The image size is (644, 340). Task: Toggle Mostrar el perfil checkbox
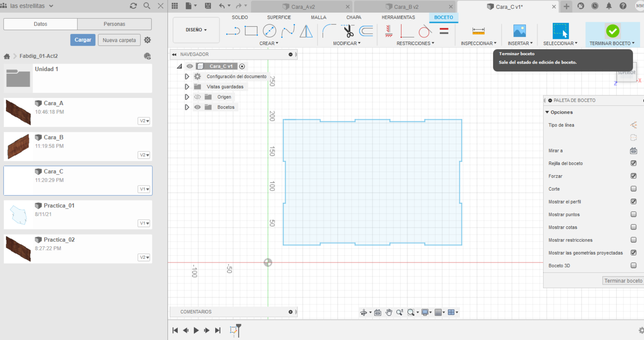pos(633,202)
